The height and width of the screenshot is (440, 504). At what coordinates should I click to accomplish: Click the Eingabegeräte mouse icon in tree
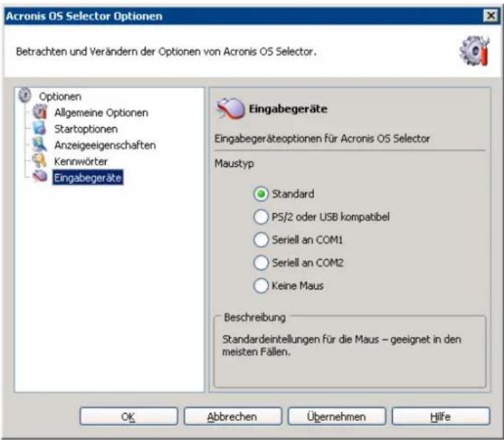click(x=41, y=176)
